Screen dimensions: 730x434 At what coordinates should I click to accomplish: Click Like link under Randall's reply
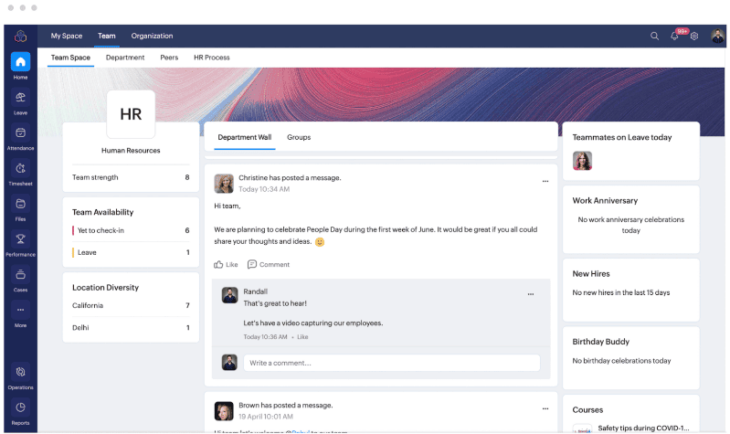[302, 337]
